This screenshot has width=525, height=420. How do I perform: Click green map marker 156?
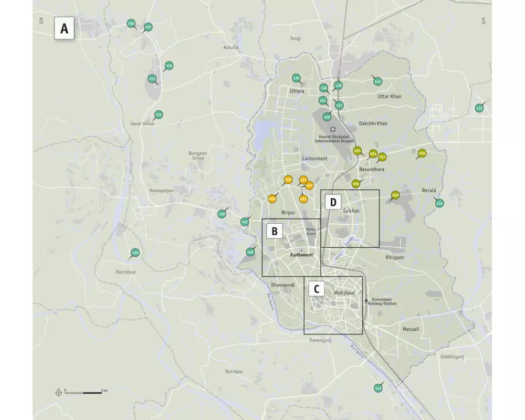(131, 24)
